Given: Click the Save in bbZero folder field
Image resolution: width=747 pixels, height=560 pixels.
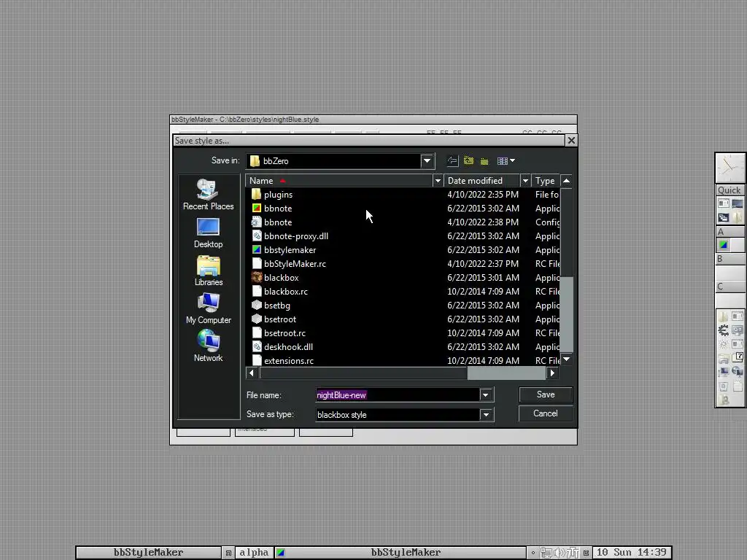Looking at the screenshot, I should click(340, 161).
